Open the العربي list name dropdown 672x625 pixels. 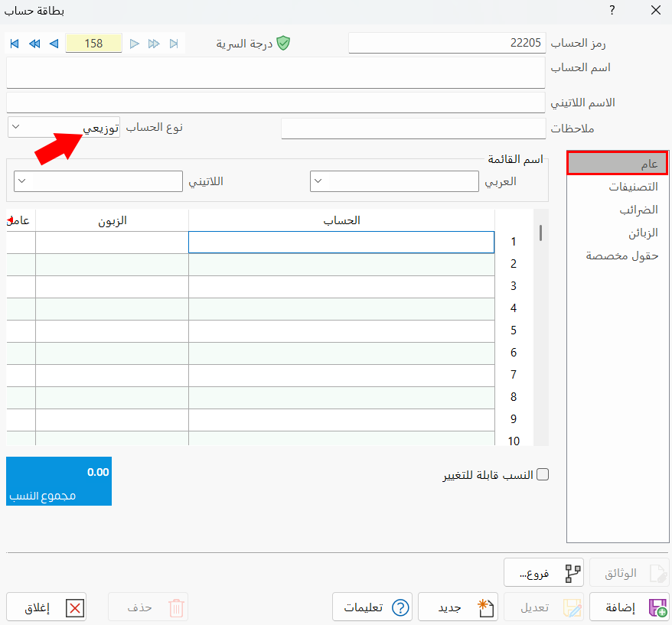[x=317, y=181]
